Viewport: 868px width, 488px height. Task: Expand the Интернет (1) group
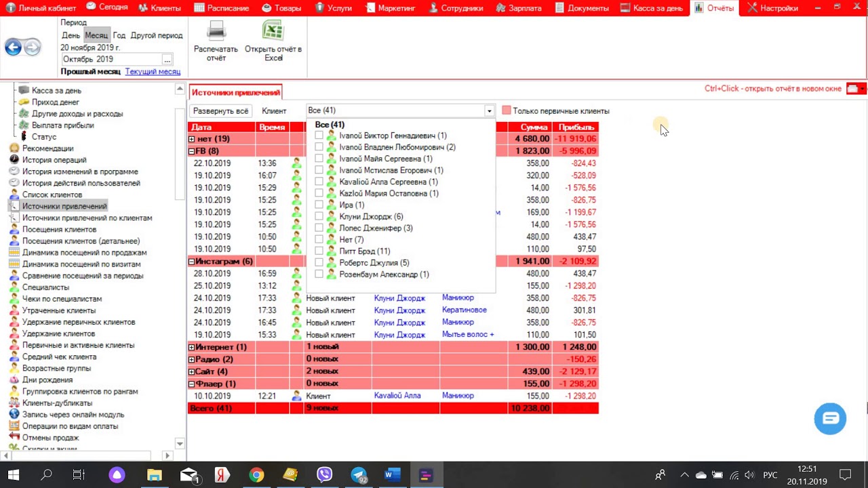[x=192, y=347]
